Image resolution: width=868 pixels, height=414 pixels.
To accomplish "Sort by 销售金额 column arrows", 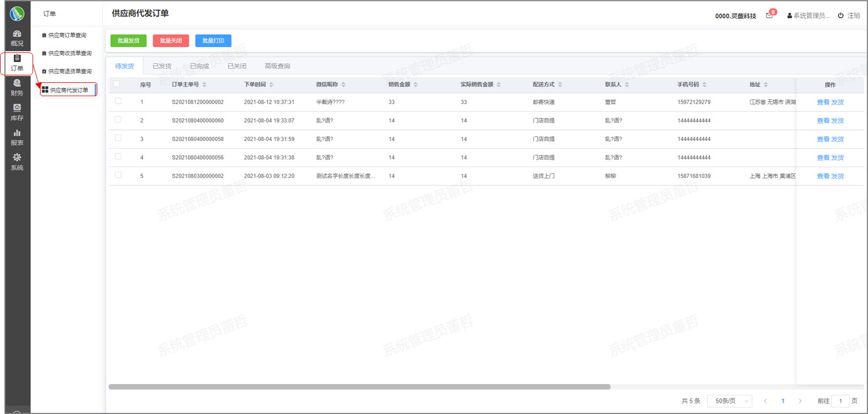I will point(415,84).
